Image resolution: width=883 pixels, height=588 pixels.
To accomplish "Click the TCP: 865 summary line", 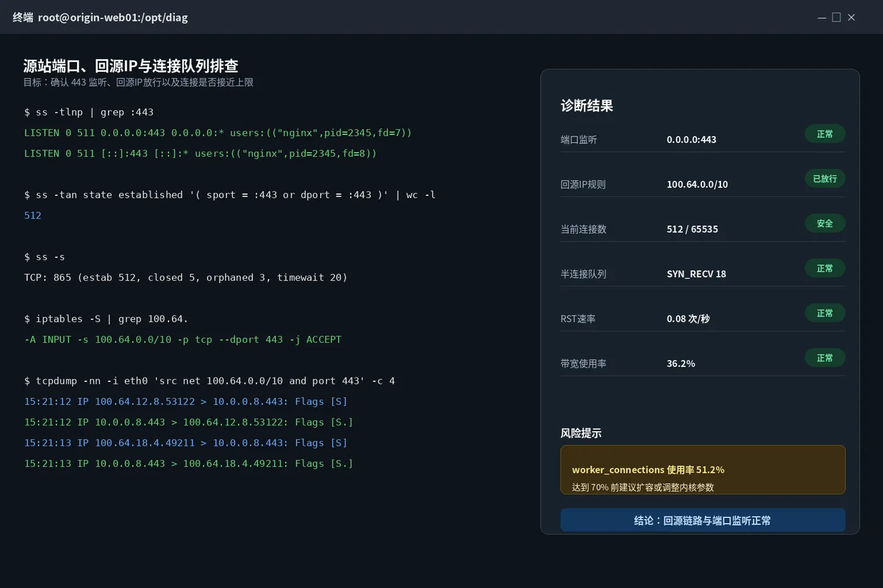I will pos(185,277).
